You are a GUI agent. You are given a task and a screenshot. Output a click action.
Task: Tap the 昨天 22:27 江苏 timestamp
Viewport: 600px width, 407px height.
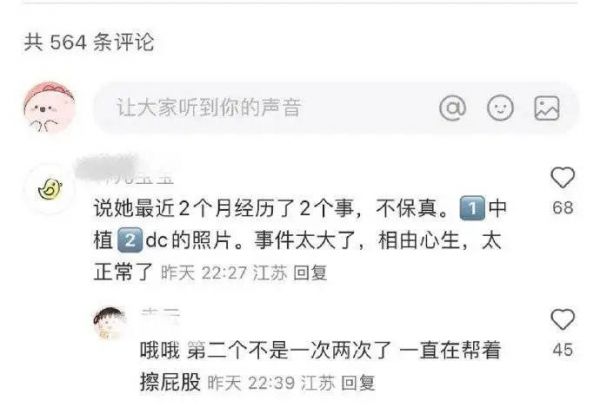(x=224, y=273)
